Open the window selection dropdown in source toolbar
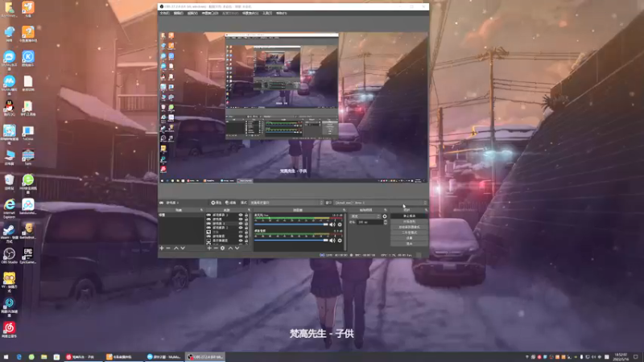The width and height of the screenshot is (644, 362). pyautogui.click(x=380, y=203)
